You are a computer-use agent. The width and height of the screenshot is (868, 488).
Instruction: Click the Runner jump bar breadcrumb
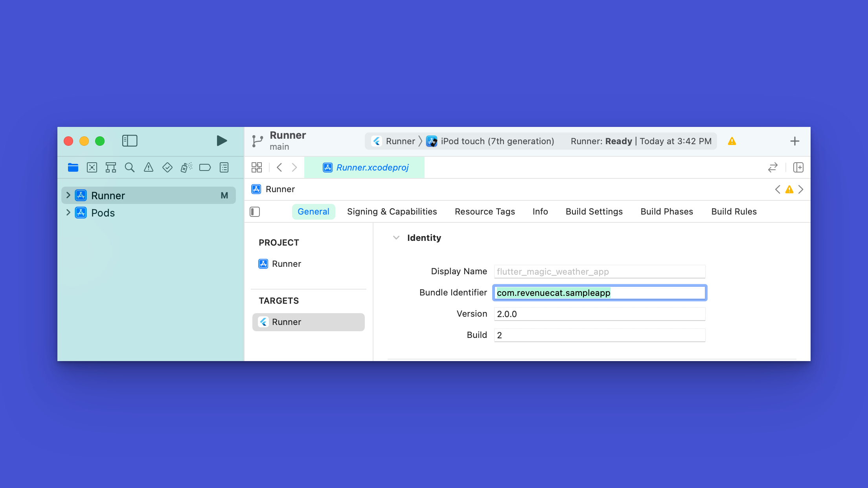273,189
